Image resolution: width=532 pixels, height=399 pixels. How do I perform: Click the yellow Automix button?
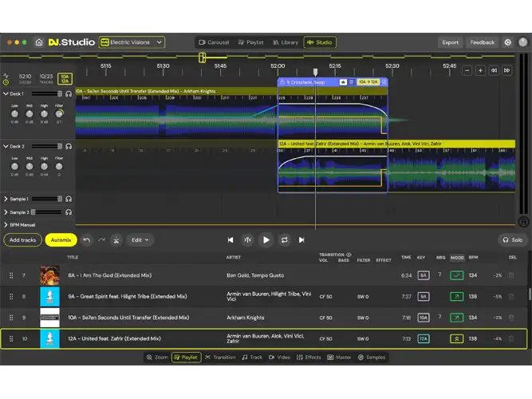point(61,240)
